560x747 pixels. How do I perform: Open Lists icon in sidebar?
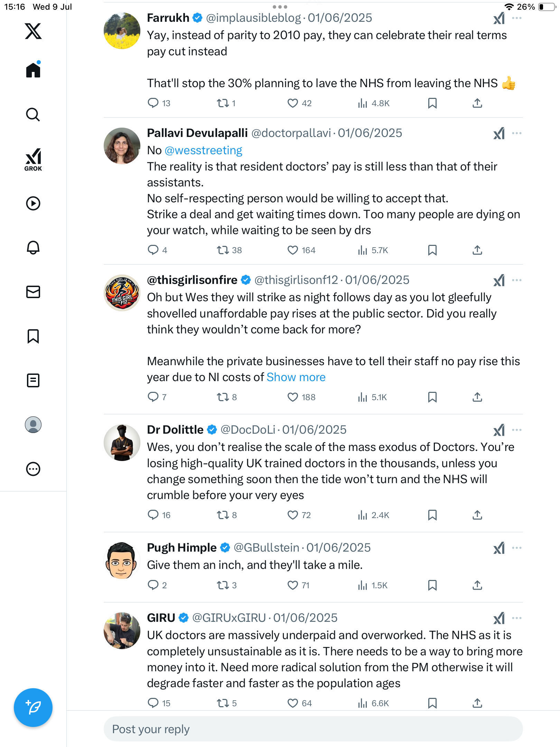click(33, 380)
